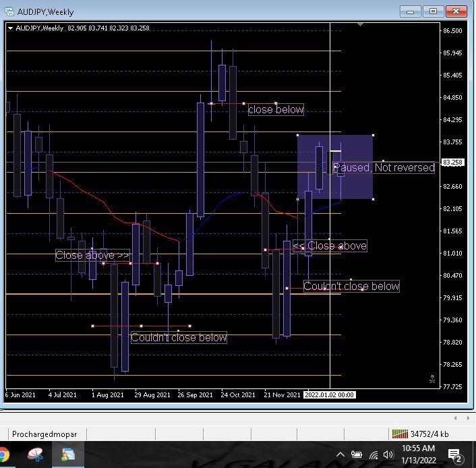Open the MetaTrader taskbar icon
The width and height of the screenshot is (476, 468).
tap(68, 455)
